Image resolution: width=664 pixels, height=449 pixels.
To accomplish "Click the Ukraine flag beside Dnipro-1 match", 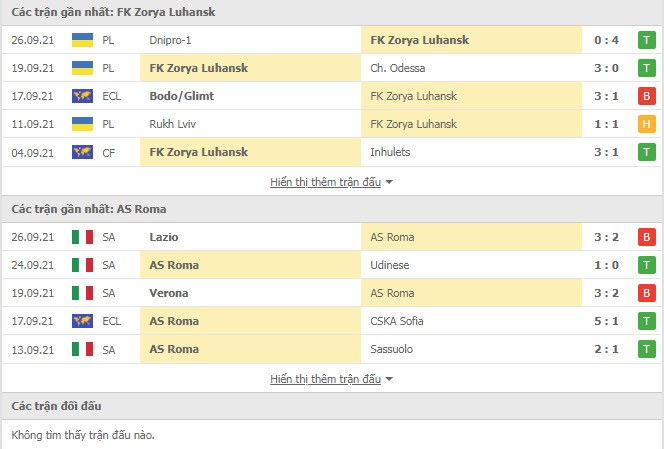I will tap(82, 40).
